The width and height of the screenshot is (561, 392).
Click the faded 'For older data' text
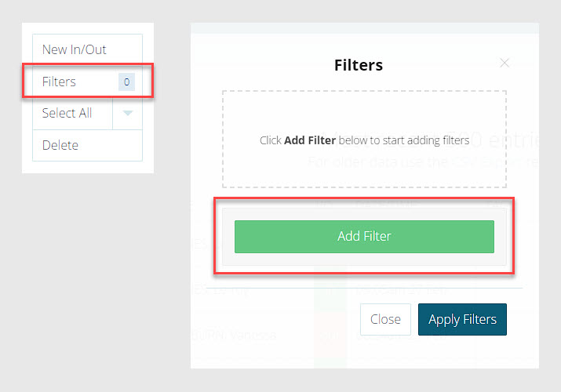(377, 162)
